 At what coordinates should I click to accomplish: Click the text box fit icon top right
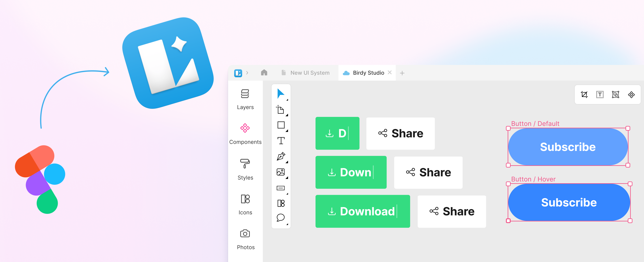point(600,94)
